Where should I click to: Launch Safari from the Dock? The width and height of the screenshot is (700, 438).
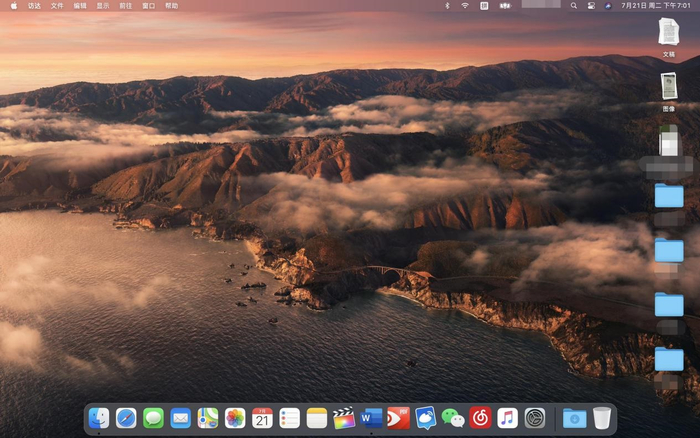pyautogui.click(x=126, y=418)
